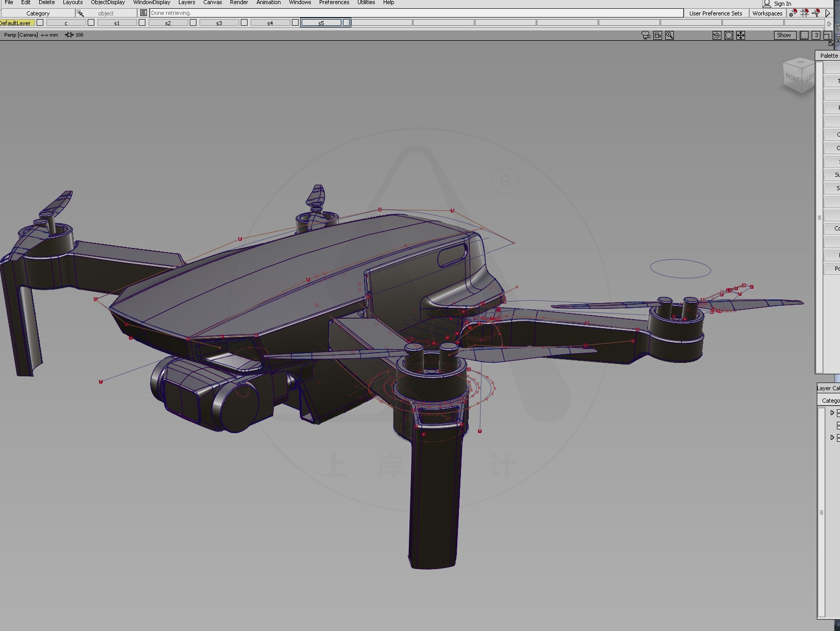
Task: Expand the first tree item in Layer Categories
Action: [x=832, y=412]
